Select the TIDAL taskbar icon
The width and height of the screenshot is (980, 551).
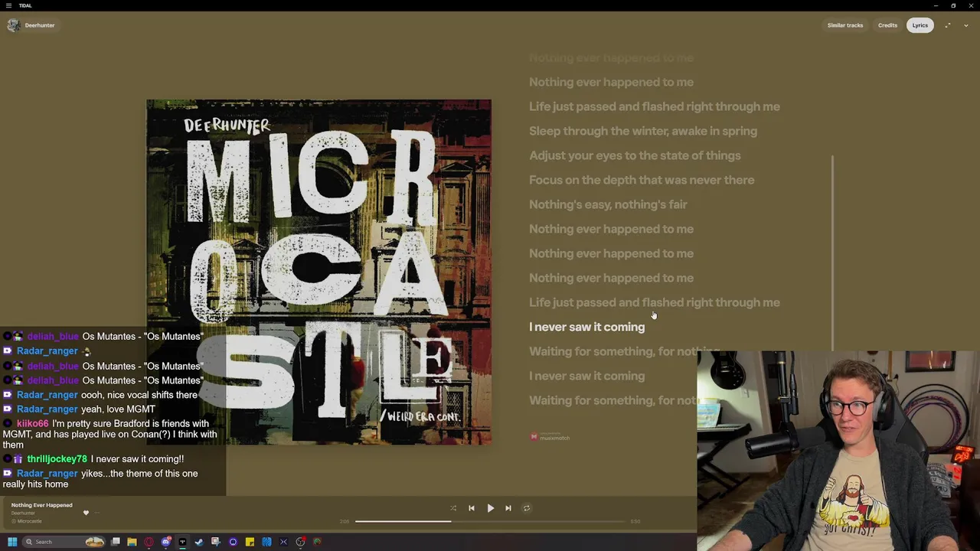[x=182, y=542]
